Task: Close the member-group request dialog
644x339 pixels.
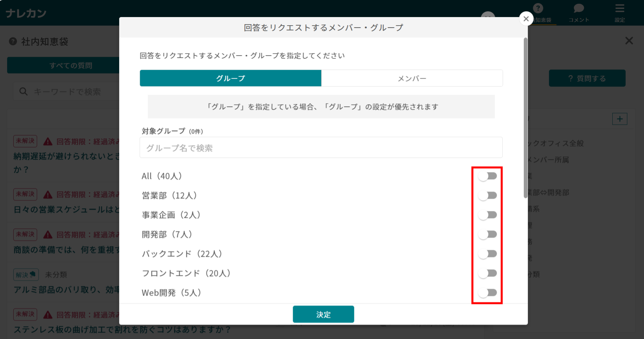Action: (x=526, y=19)
